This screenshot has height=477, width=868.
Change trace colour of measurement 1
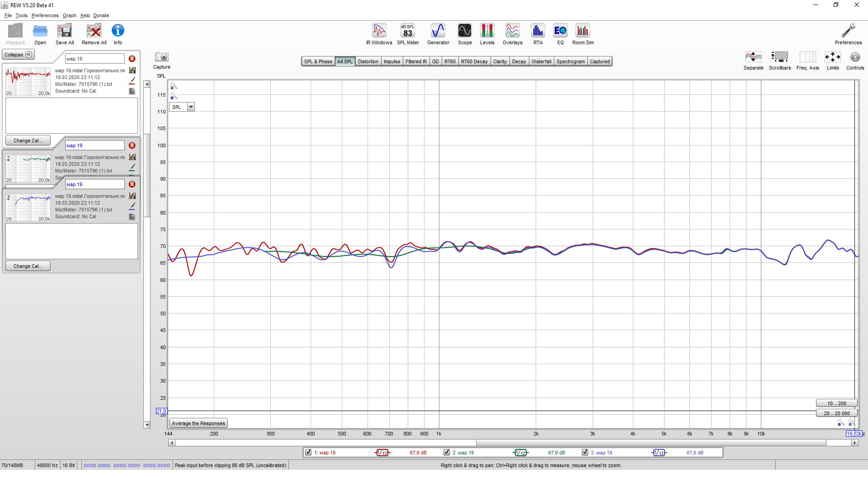pyautogui.click(x=132, y=81)
